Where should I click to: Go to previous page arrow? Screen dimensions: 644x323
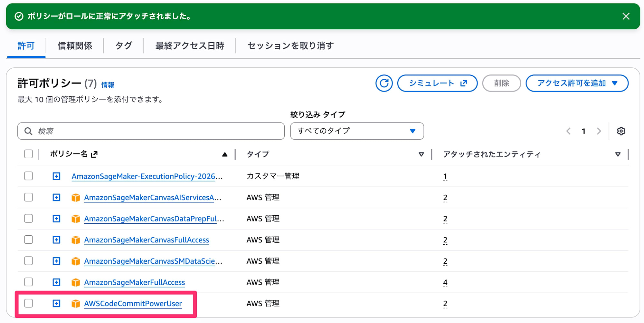[569, 131]
